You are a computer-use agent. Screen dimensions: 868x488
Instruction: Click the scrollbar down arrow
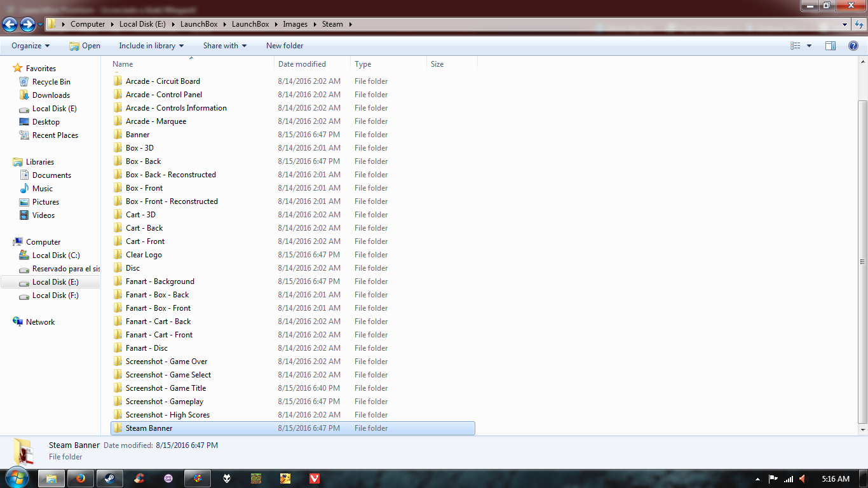(x=862, y=430)
